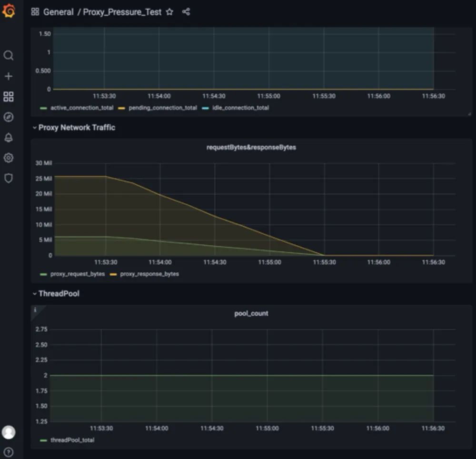Open the pool_count panel title menu
This screenshot has width=476, height=459.
coord(251,313)
